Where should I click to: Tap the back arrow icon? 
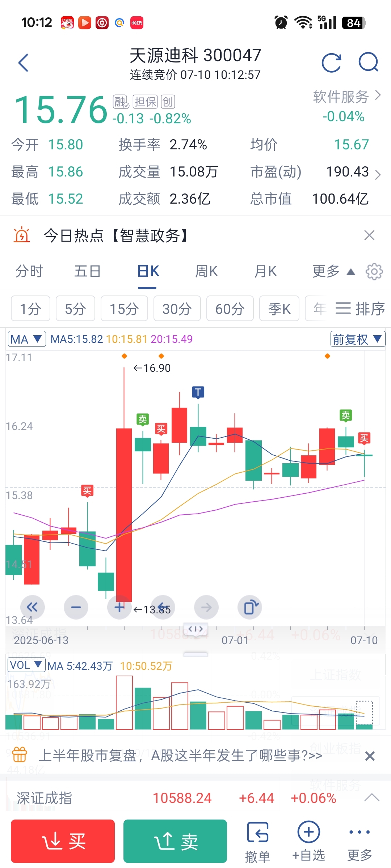click(x=24, y=63)
